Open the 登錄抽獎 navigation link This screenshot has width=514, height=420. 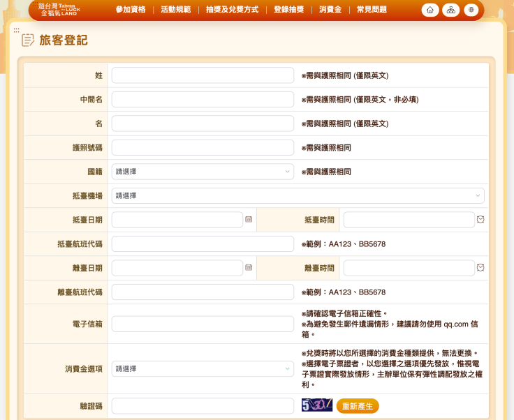point(288,10)
